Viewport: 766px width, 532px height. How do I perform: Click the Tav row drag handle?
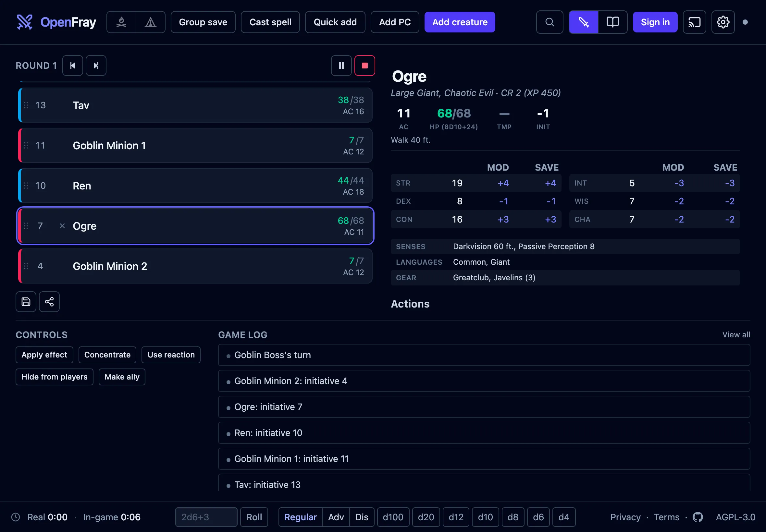tap(26, 105)
